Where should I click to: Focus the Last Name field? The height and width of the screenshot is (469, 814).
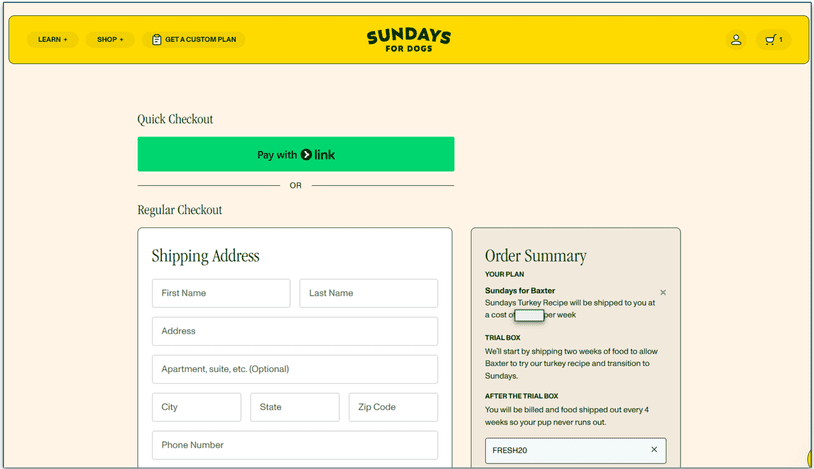369,293
